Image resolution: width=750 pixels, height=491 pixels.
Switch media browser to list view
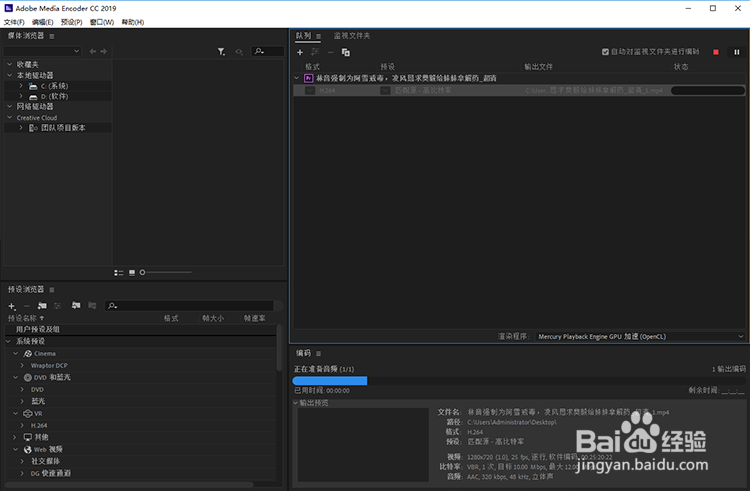pos(119,273)
